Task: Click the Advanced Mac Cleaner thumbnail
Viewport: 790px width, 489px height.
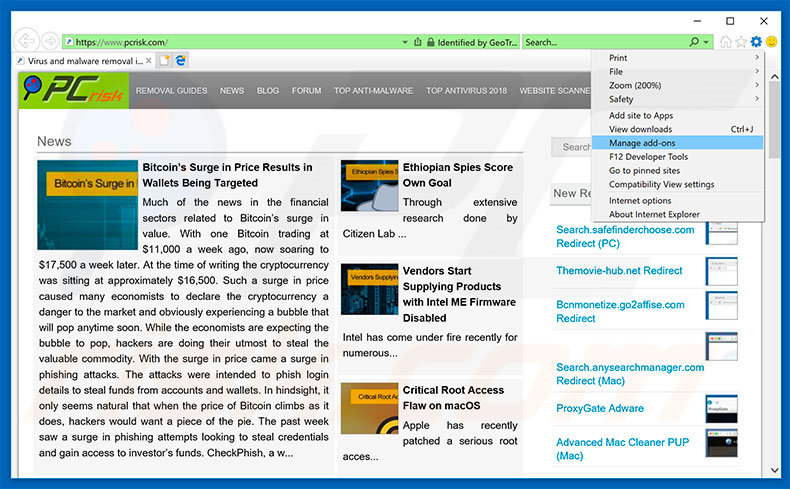Action: 721,443
